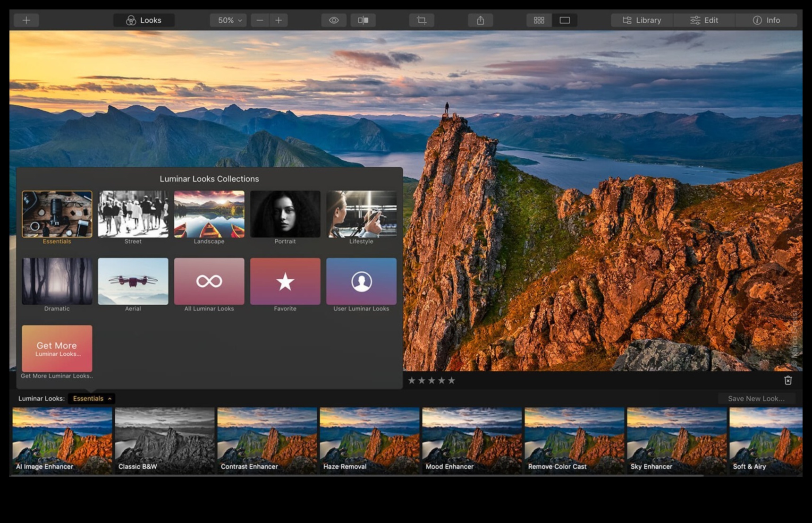Set rating to five stars
This screenshot has height=523, width=812.
click(x=451, y=380)
